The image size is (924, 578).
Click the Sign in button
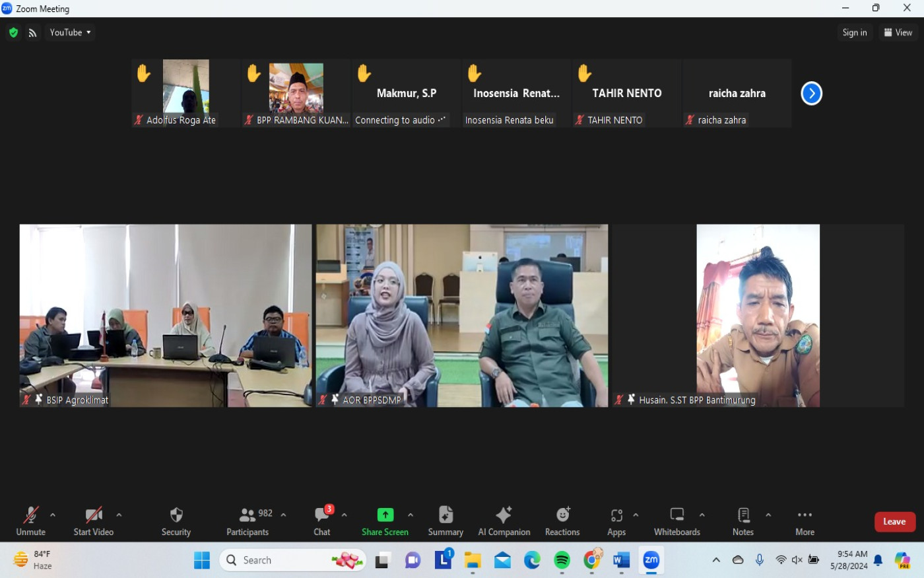pos(854,32)
